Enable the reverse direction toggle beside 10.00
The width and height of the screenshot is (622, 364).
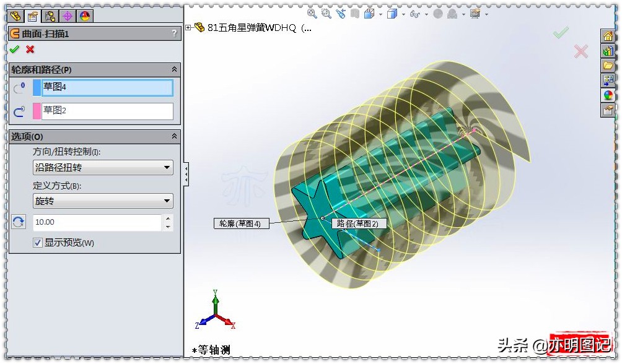coord(19,222)
